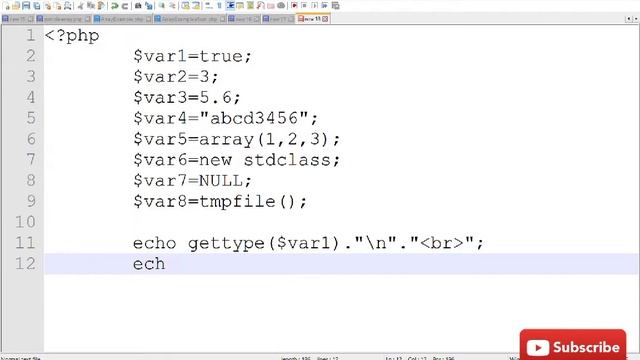The image size is (640, 360).
Task: Click the Zoom Out toolbar icon
Action: 173,6
